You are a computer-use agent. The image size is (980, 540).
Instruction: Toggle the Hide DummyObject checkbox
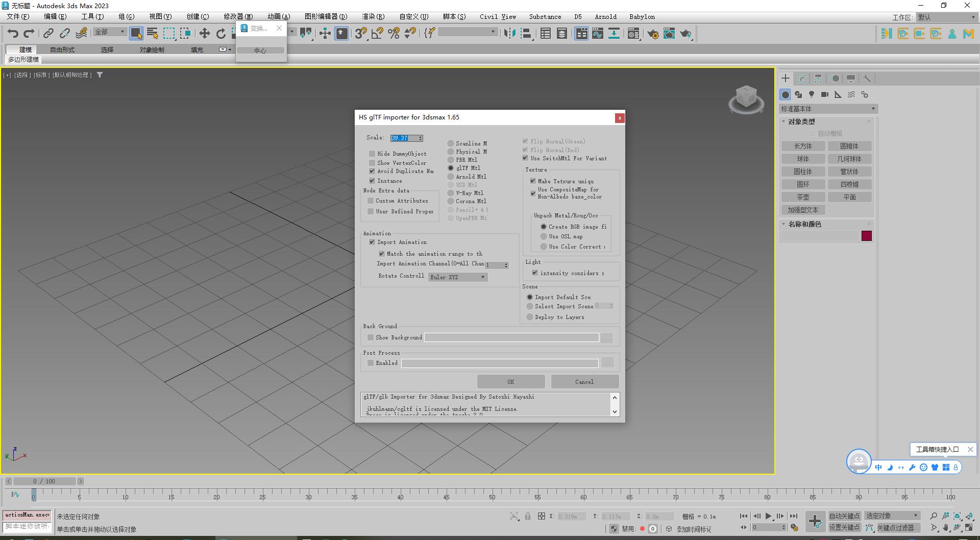372,154
